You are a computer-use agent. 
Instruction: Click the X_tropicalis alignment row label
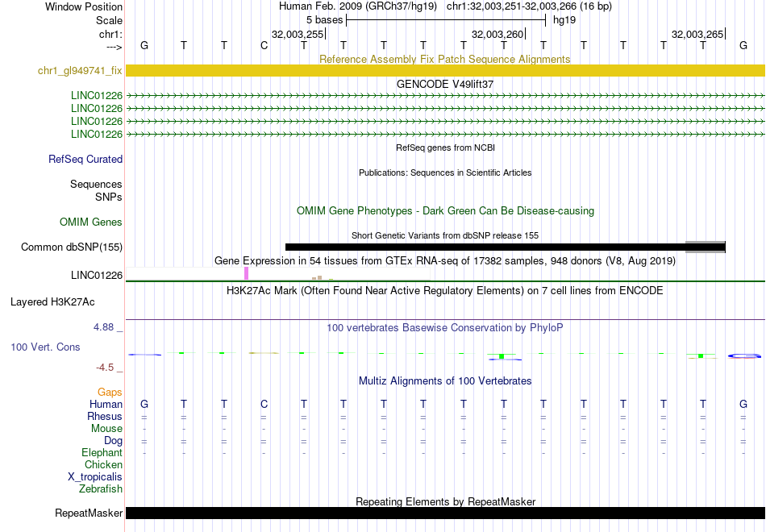click(x=95, y=477)
